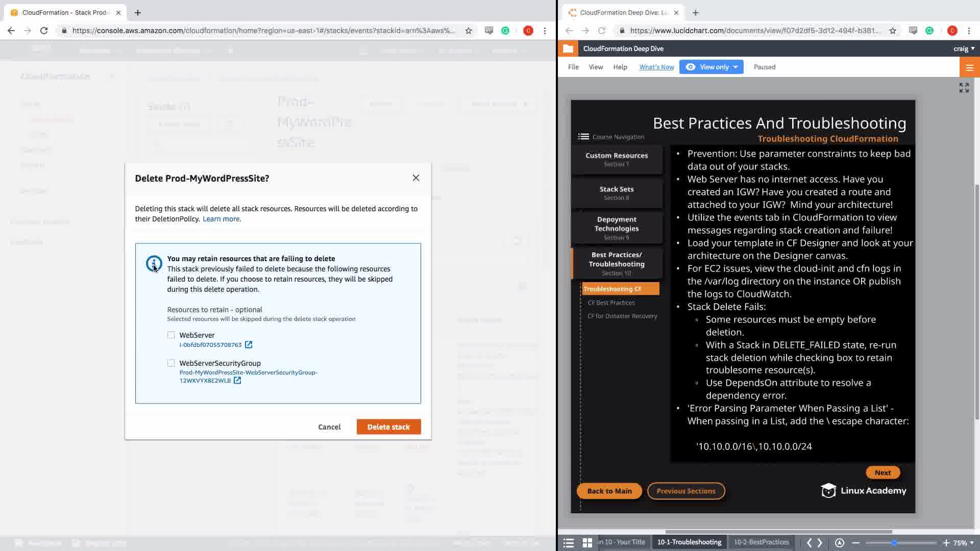Follow the Learn more link

[x=221, y=219]
